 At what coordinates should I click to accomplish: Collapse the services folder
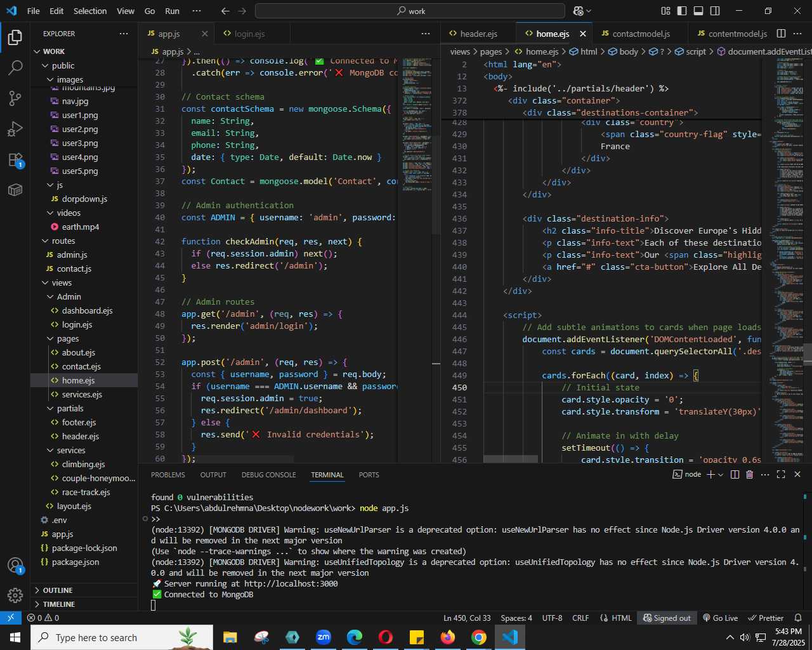coord(84,450)
